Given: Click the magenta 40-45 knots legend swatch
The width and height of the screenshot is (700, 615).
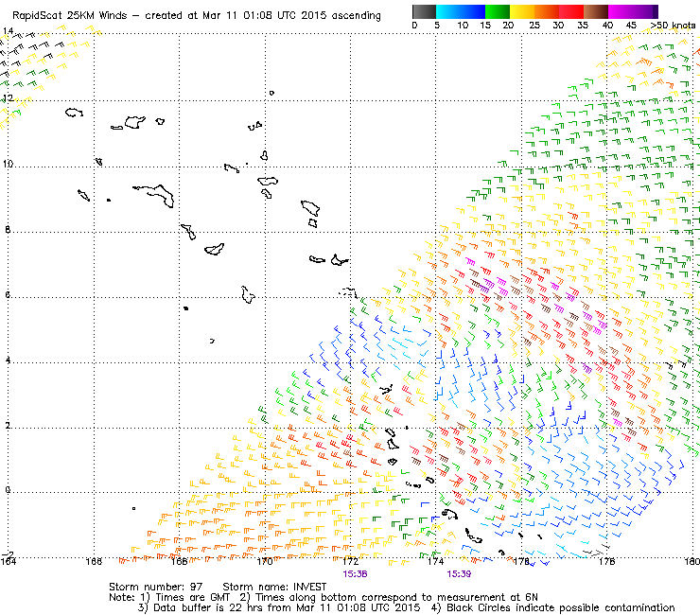Looking at the screenshot, I should (621, 11).
